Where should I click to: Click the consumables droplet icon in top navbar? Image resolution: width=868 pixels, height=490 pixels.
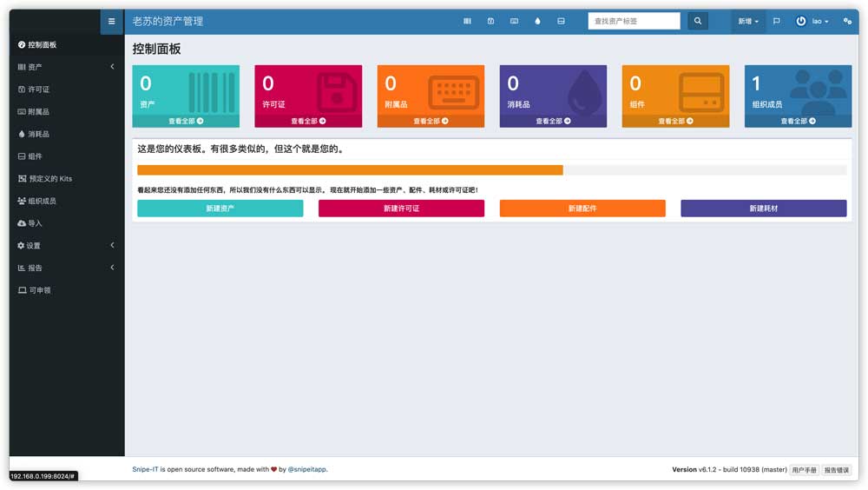[537, 22]
